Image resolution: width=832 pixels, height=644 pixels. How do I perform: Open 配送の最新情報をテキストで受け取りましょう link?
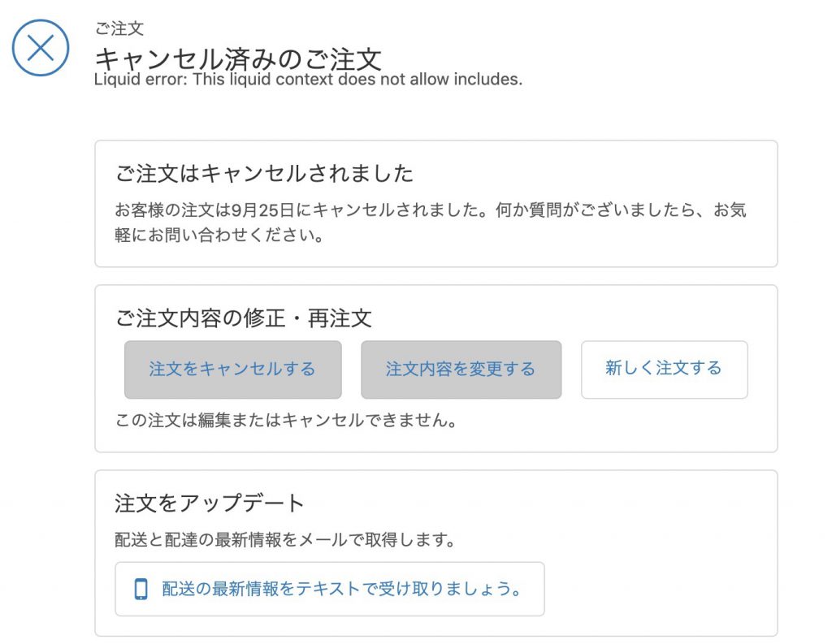tap(341, 589)
